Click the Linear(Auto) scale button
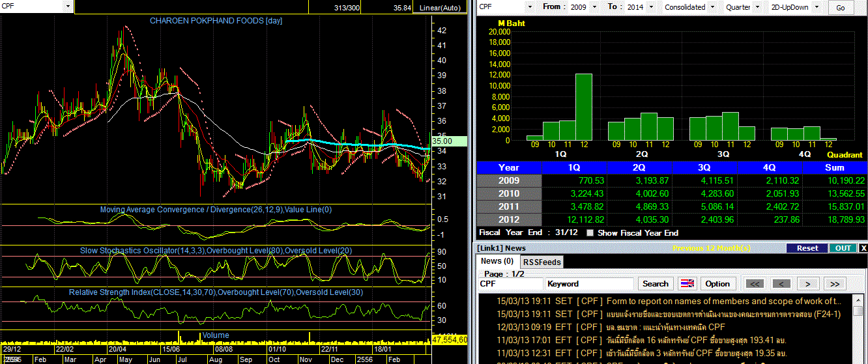The width and height of the screenshot is (868, 364). (440, 8)
